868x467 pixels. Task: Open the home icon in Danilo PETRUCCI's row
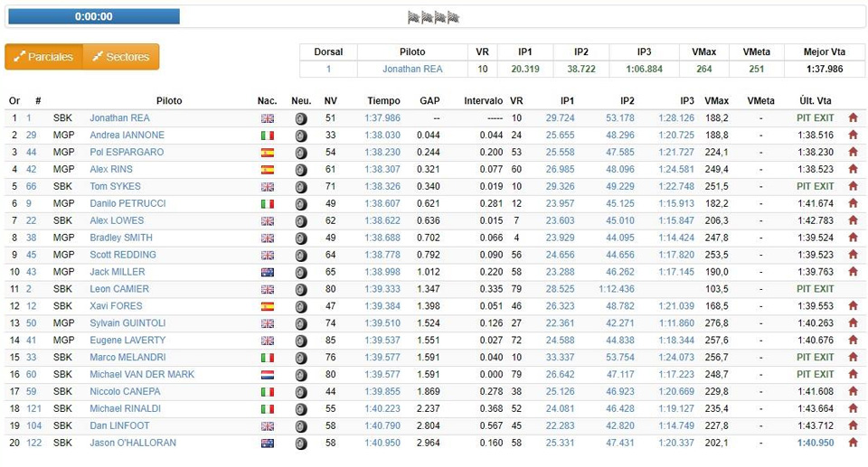tap(853, 203)
